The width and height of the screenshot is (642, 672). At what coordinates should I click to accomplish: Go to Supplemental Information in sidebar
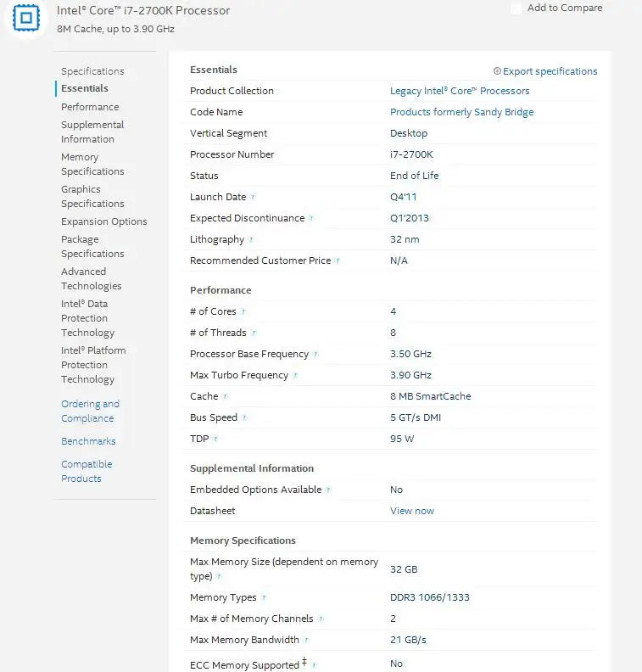point(92,132)
